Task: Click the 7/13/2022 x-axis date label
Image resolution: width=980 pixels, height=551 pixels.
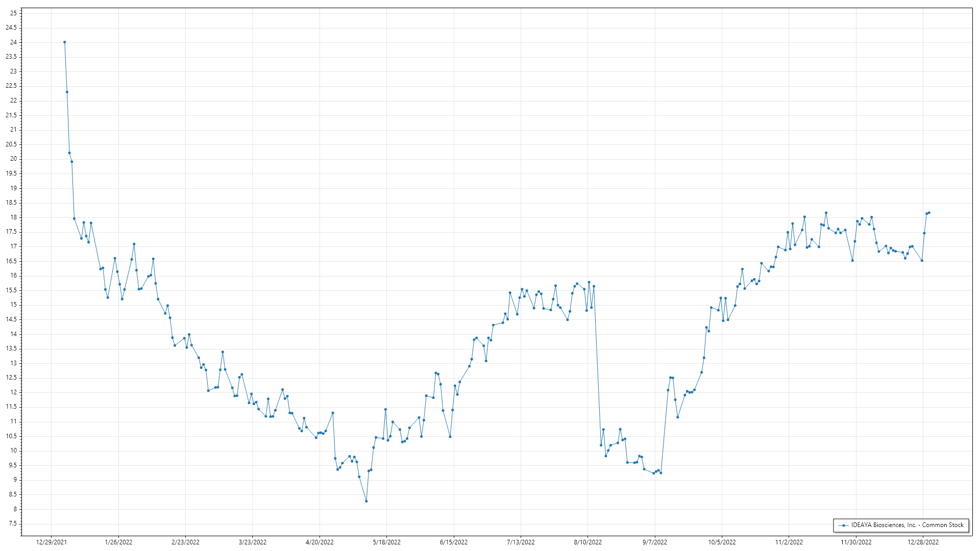Action: [x=521, y=542]
